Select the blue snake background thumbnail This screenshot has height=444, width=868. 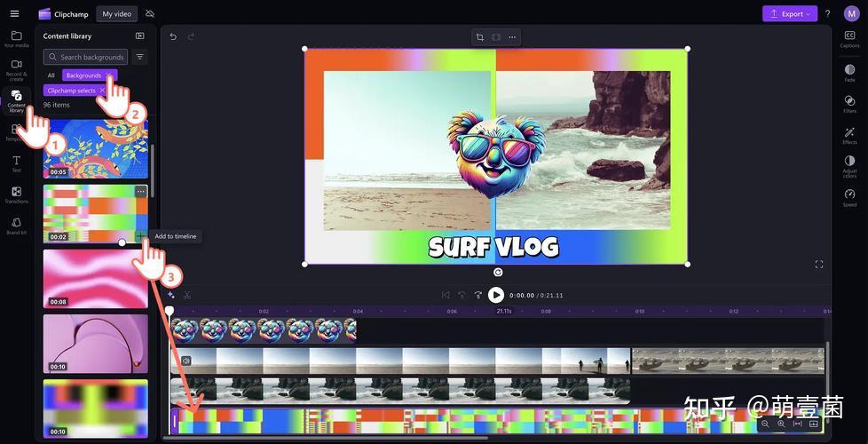coord(95,149)
